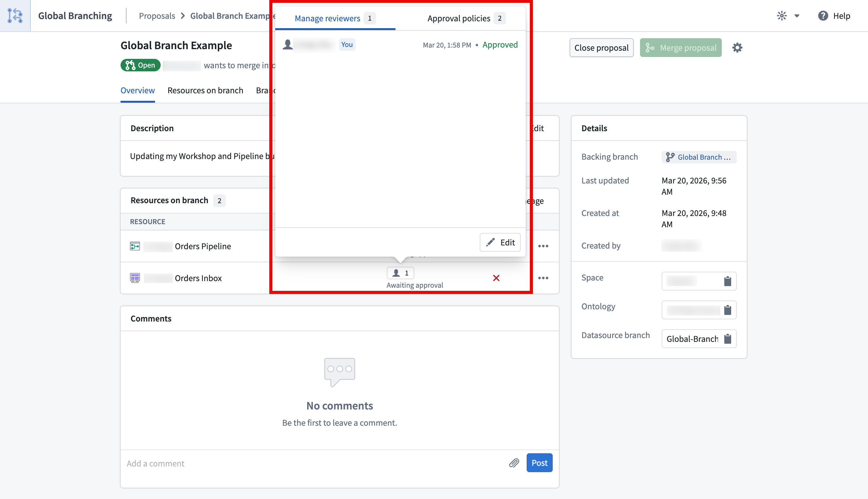Copy the Datasource branch with the clipboard icon

point(727,339)
